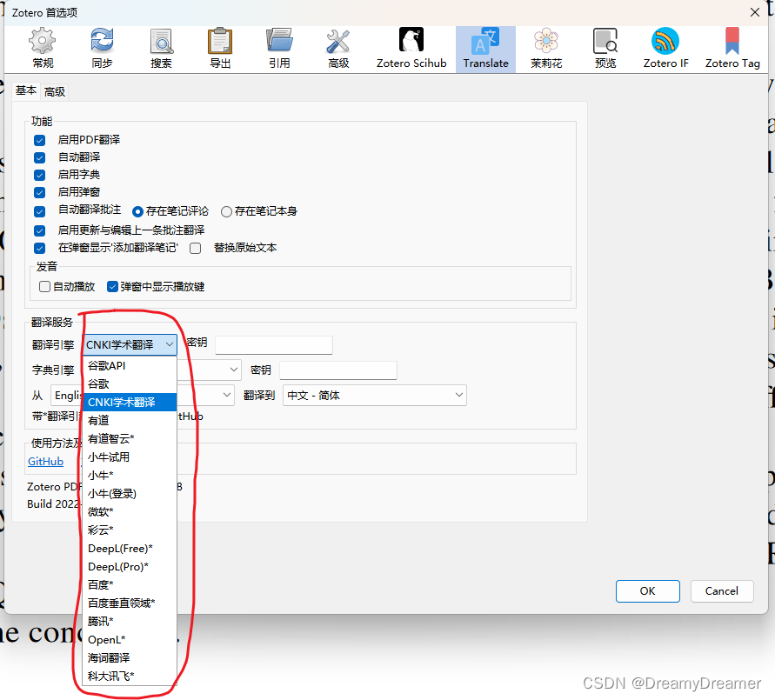This screenshot has width=775, height=700.
Task: Choose 小牛试用 from engine list
Action: tap(130, 457)
